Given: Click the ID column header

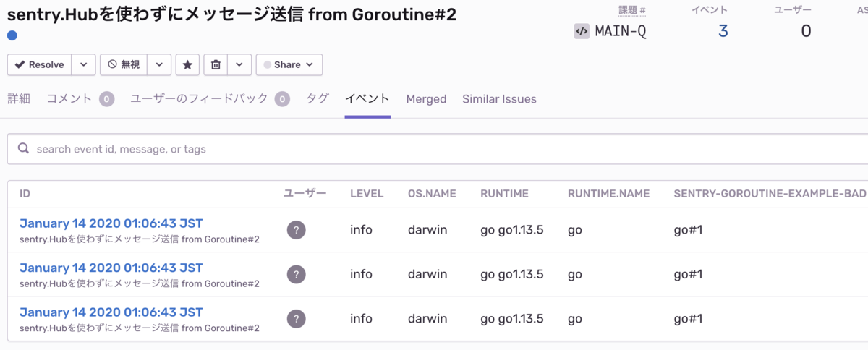Looking at the screenshot, I should (25, 194).
